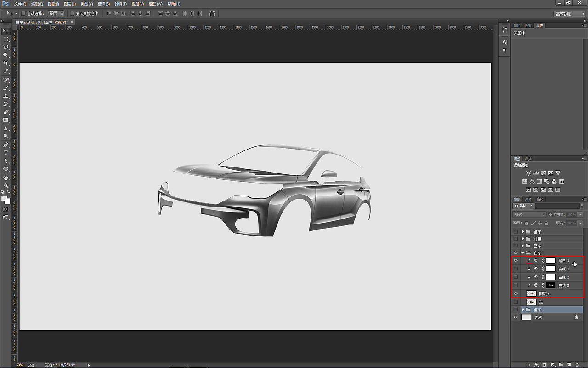Viewport: 588px width, 368px height.
Task: Show the 曲线 3 layer
Action: tap(515, 285)
